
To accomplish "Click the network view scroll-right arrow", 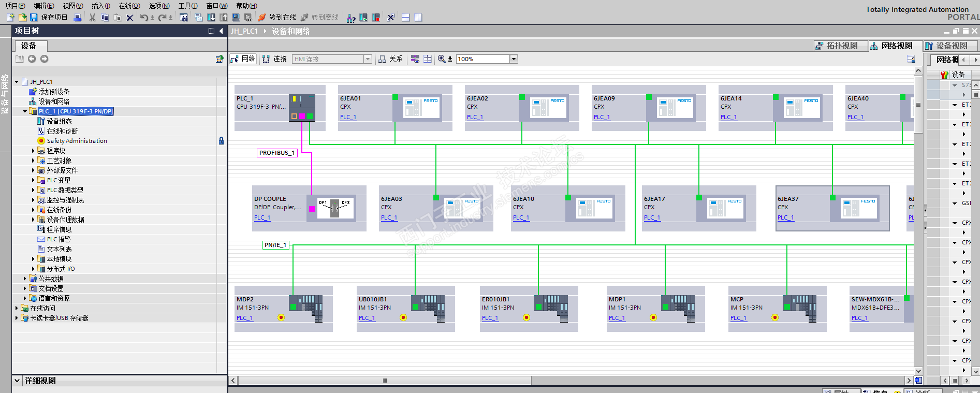I will click(909, 381).
